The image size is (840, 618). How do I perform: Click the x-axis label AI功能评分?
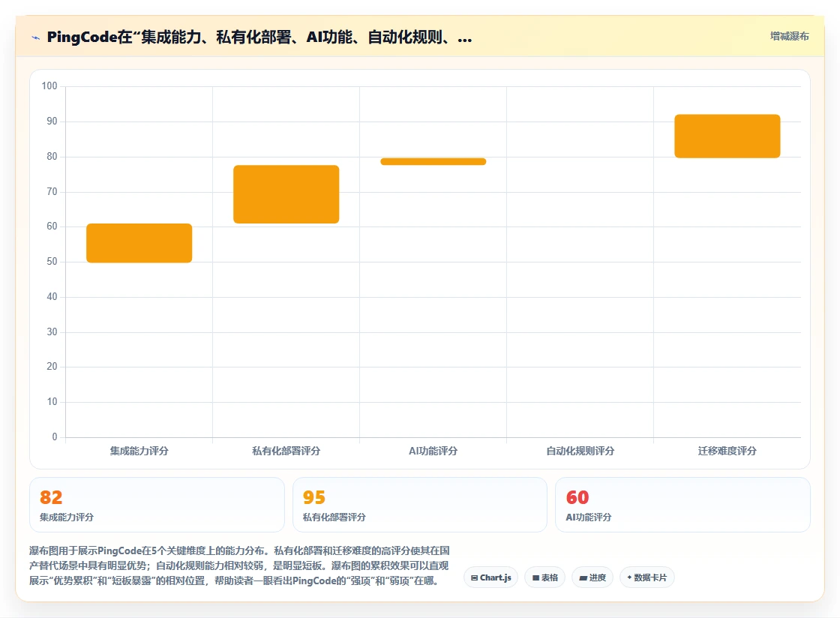pos(433,451)
